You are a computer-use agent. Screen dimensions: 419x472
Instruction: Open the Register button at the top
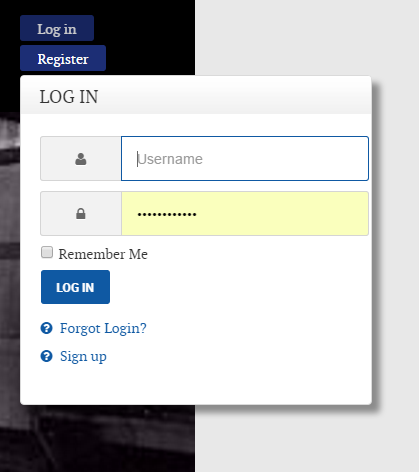(63, 58)
